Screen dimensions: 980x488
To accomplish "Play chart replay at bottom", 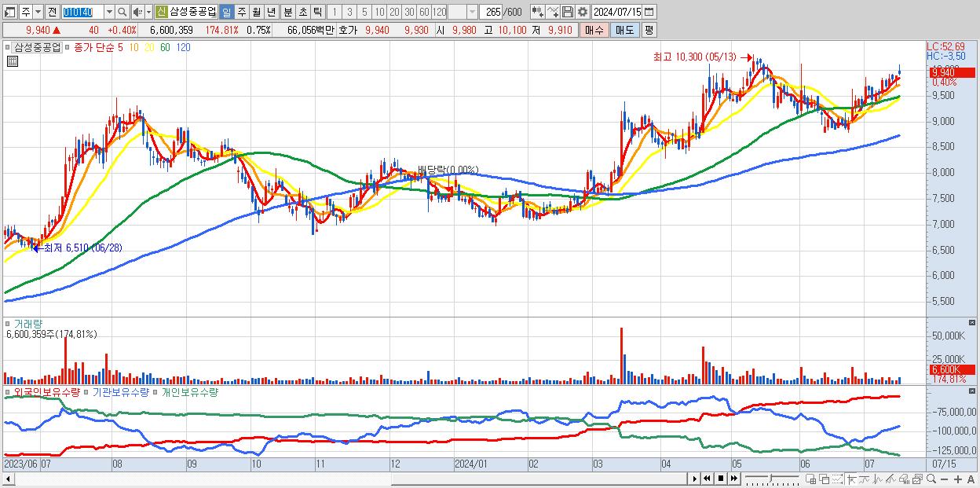I will click(694, 479).
